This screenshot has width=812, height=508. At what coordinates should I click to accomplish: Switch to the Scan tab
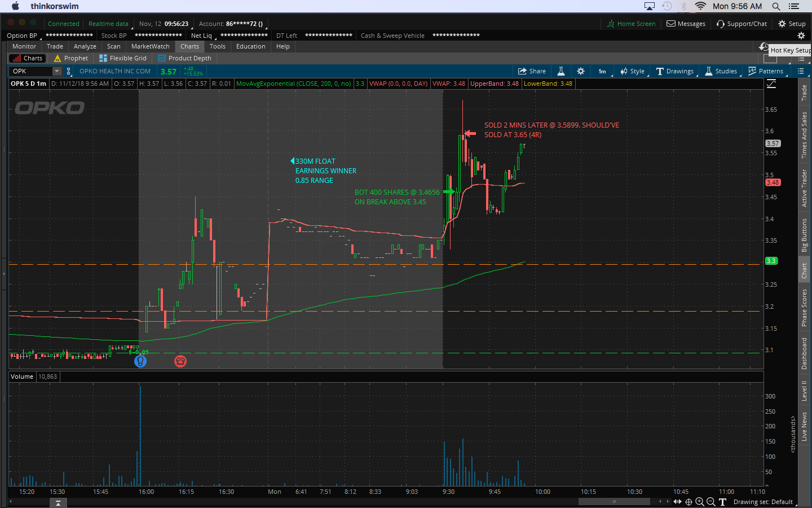tap(114, 46)
